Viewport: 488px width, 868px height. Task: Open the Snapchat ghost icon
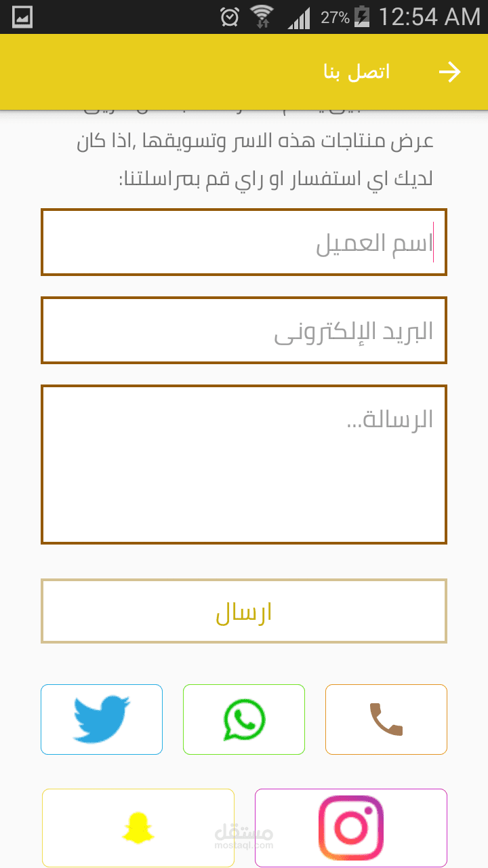click(138, 827)
